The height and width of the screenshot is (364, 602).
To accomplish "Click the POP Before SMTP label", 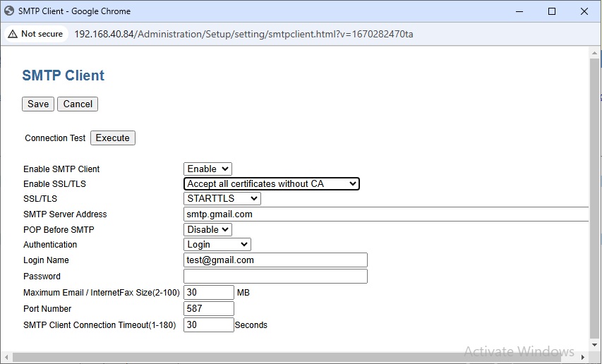I will [x=59, y=230].
